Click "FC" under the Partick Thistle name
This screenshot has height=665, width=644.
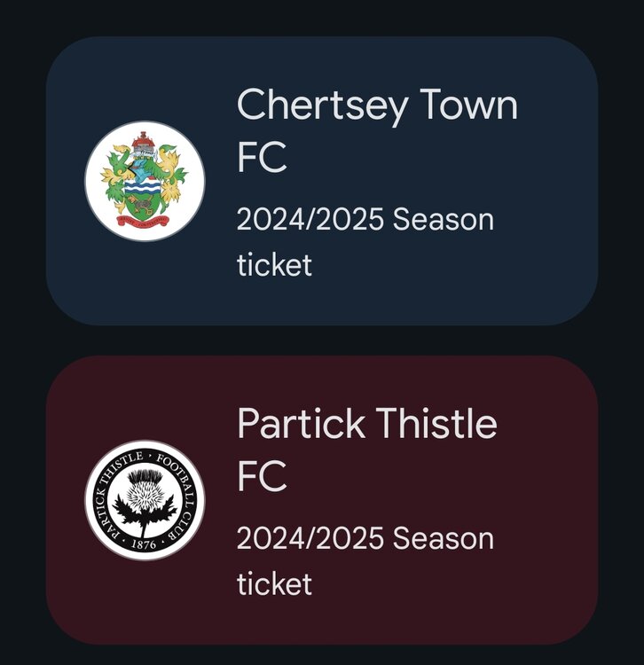262,476
